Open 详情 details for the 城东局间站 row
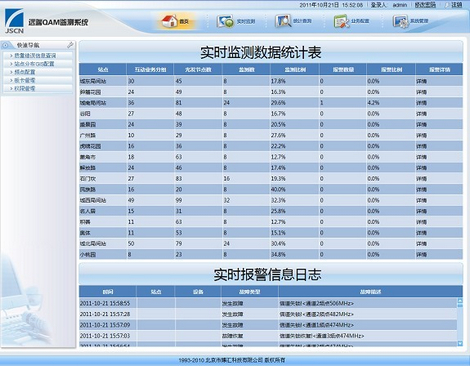470x366 pixels. 421,81
